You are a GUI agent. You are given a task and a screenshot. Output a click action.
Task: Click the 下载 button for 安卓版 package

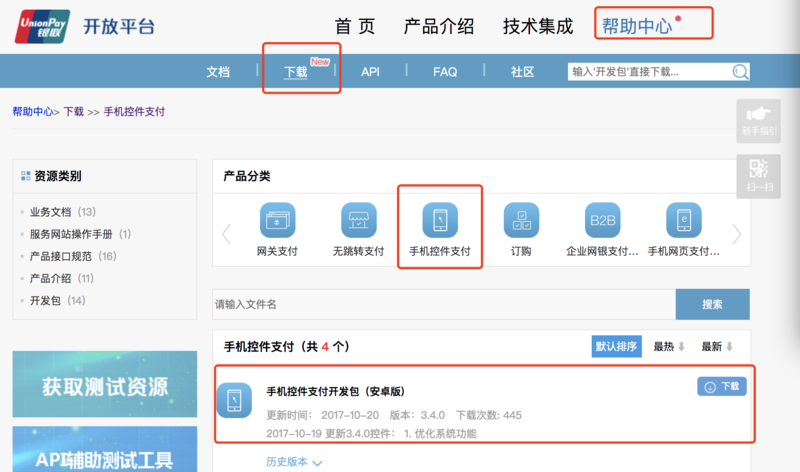coord(722,386)
